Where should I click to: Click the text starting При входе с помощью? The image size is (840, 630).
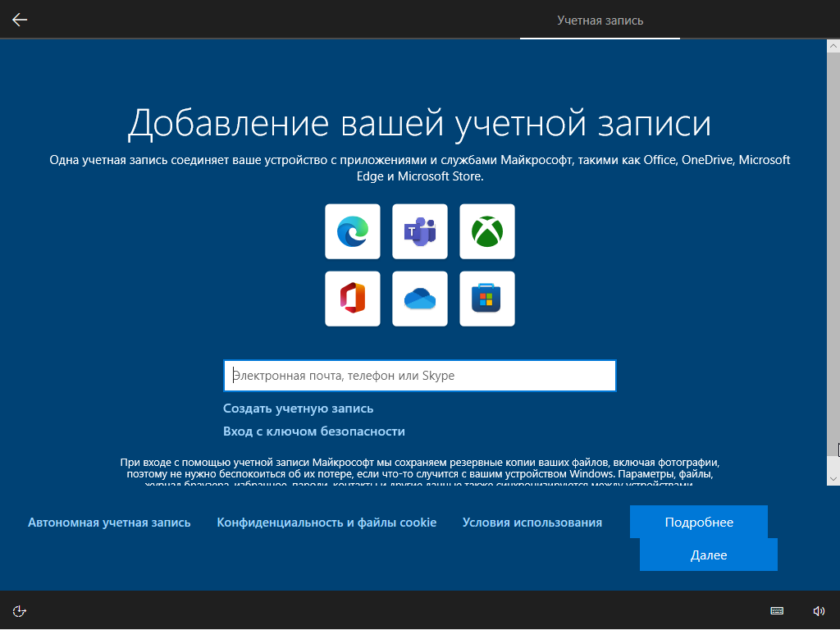(x=420, y=472)
